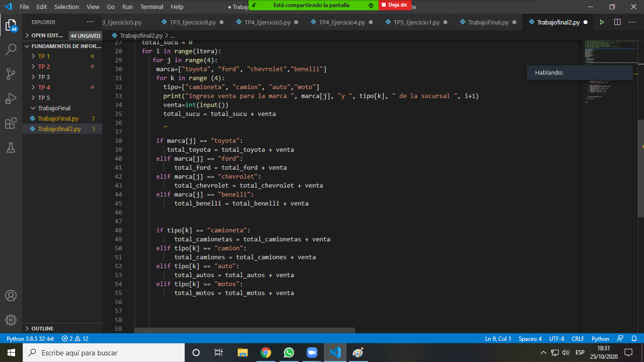Open the Help menu
Image resolution: width=644 pixels, height=362 pixels.
177,7
